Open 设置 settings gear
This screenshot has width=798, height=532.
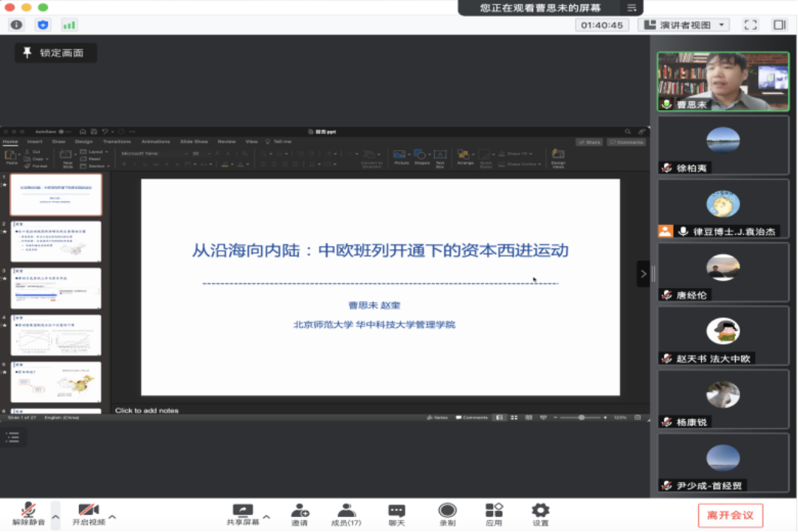click(540, 514)
